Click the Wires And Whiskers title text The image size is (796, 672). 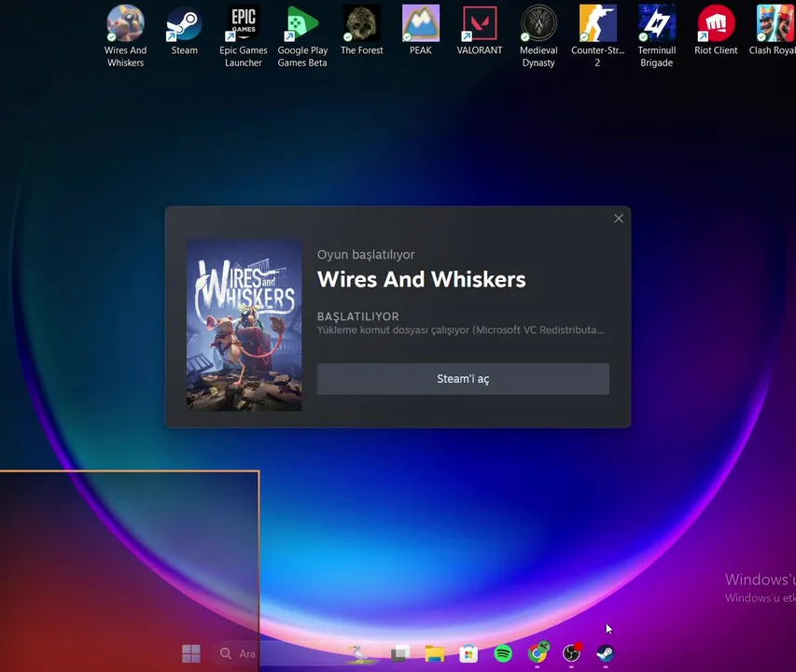point(422,280)
